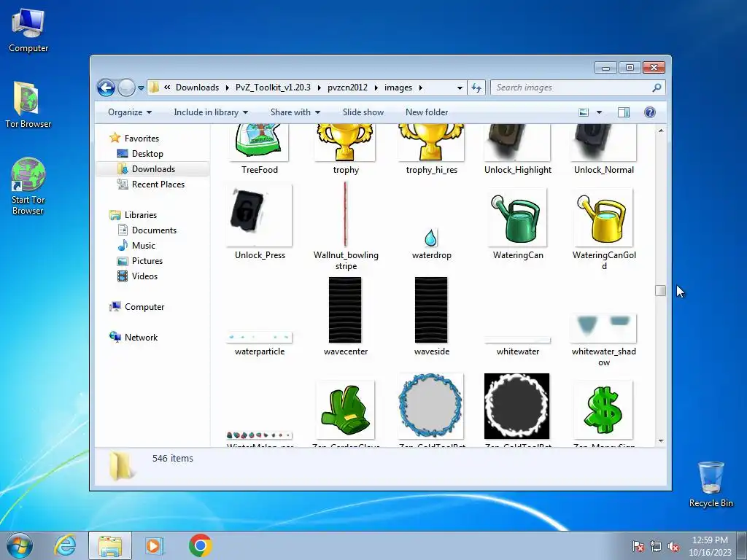
Task: Refresh the images folder view
Action: [476, 87]
